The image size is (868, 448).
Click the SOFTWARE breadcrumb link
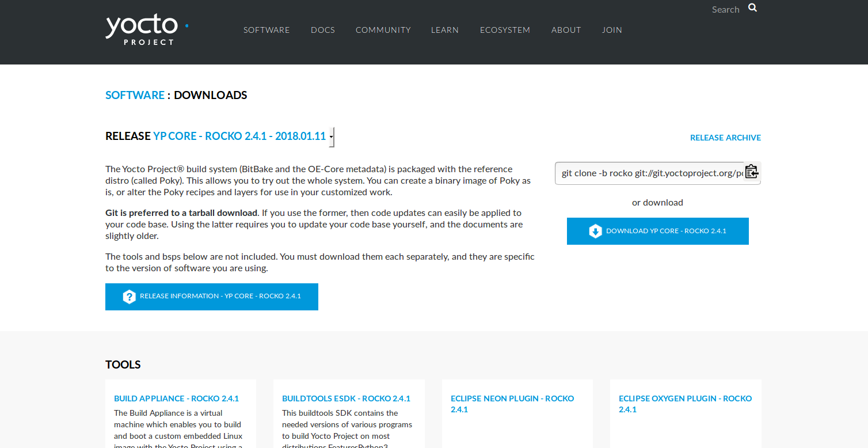pos(135,94)
